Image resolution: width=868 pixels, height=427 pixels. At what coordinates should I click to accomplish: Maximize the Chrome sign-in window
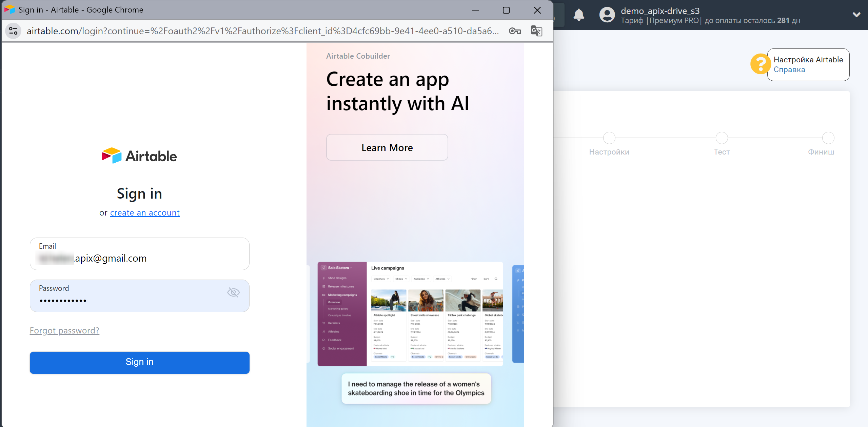click(x=506, y=10)
